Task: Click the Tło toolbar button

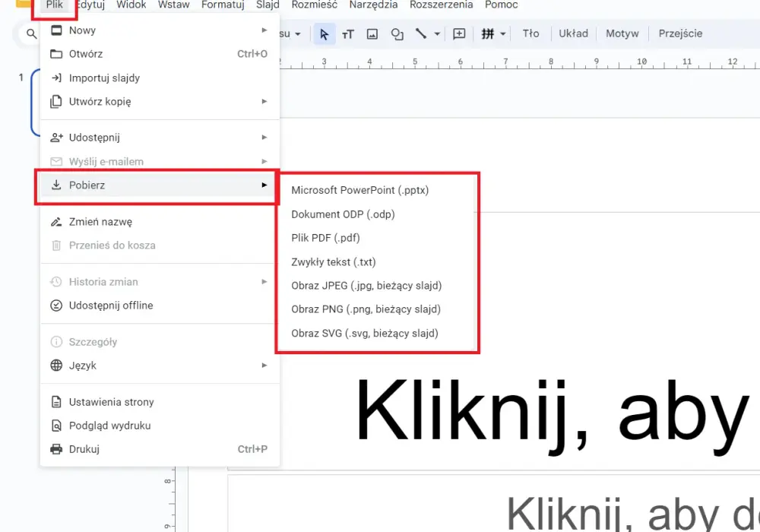Action: [530, 33]
